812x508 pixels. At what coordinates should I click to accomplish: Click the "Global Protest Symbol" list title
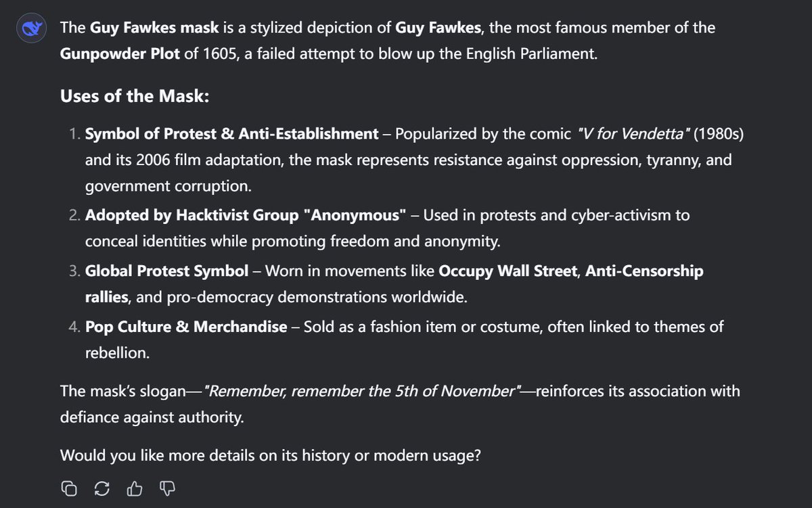167,271
